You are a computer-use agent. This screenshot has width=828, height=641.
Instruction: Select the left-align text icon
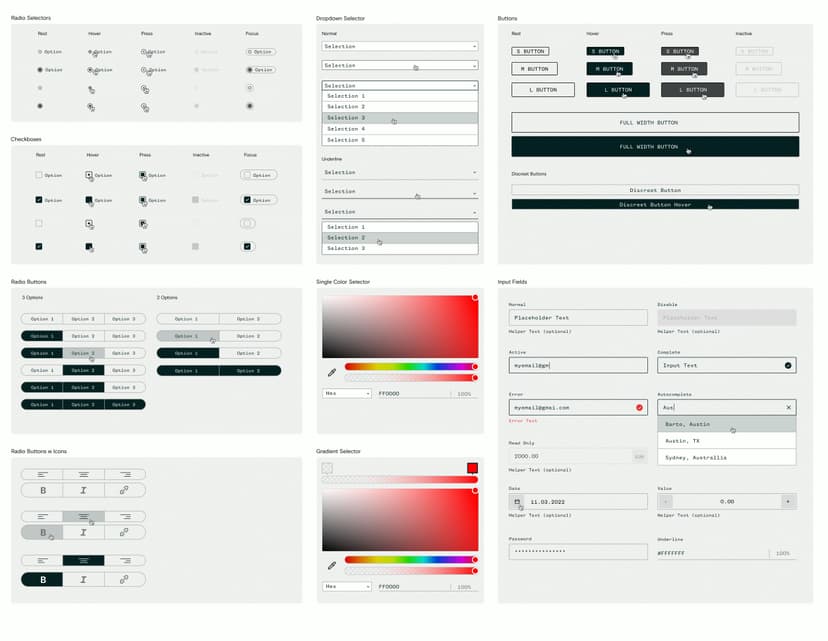tap(41, 473)
